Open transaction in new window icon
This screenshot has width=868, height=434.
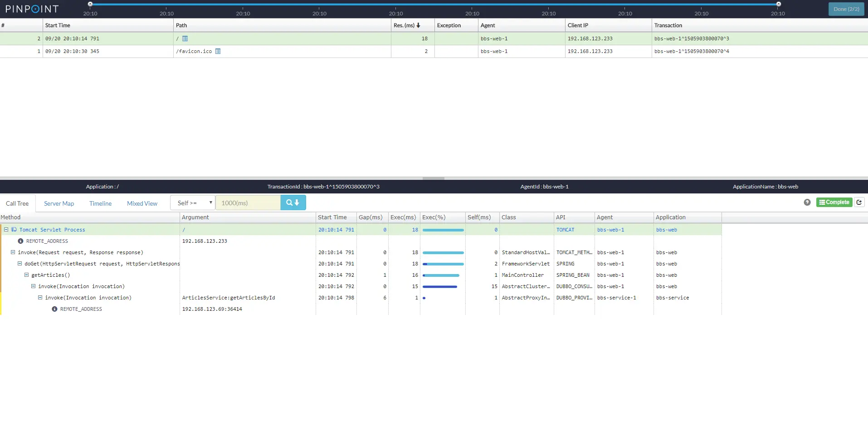tap(859, 203)
